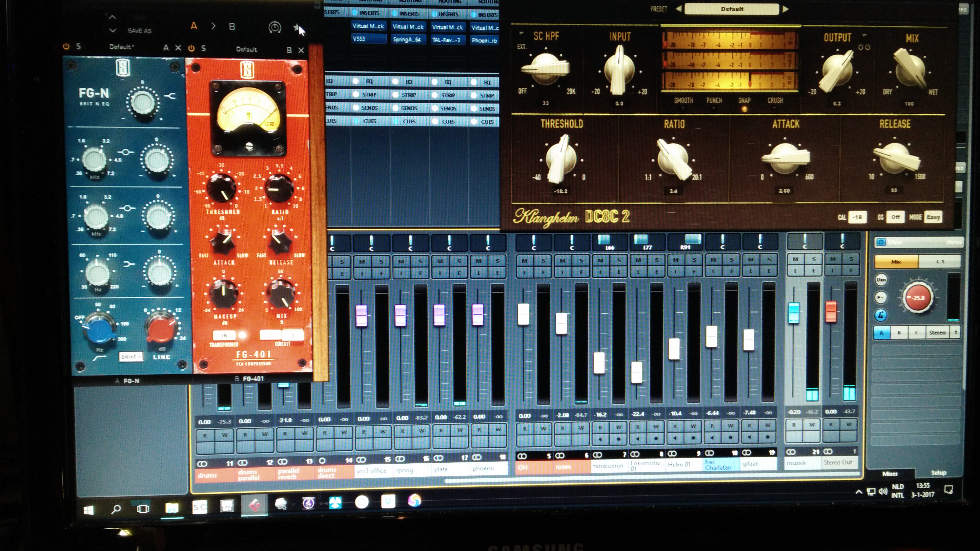980x551 pixels.
Task: Select the Mix tab in Control Room
Action: 896,262
